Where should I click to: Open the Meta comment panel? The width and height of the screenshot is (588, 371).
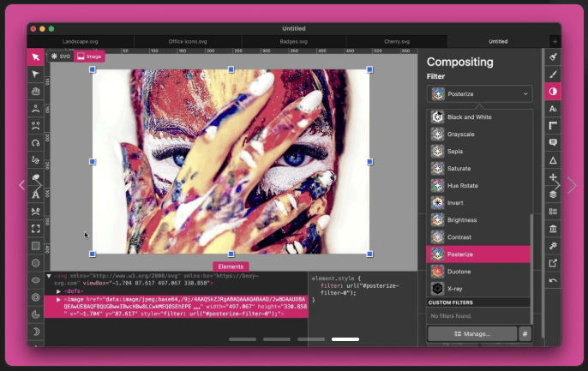pyautogui.click(x=553, y=143)
